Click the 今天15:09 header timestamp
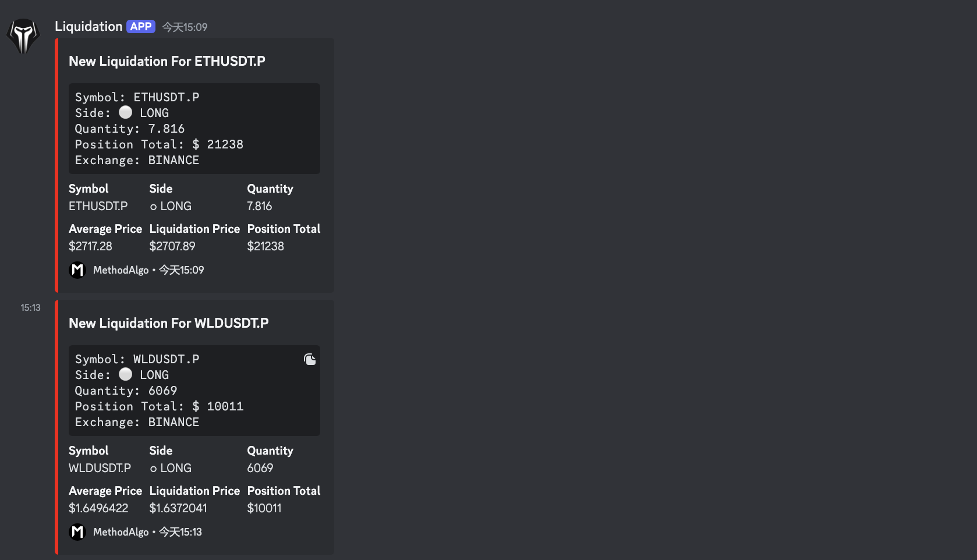The width and height of the screenshot is (977, 560). 185,27
